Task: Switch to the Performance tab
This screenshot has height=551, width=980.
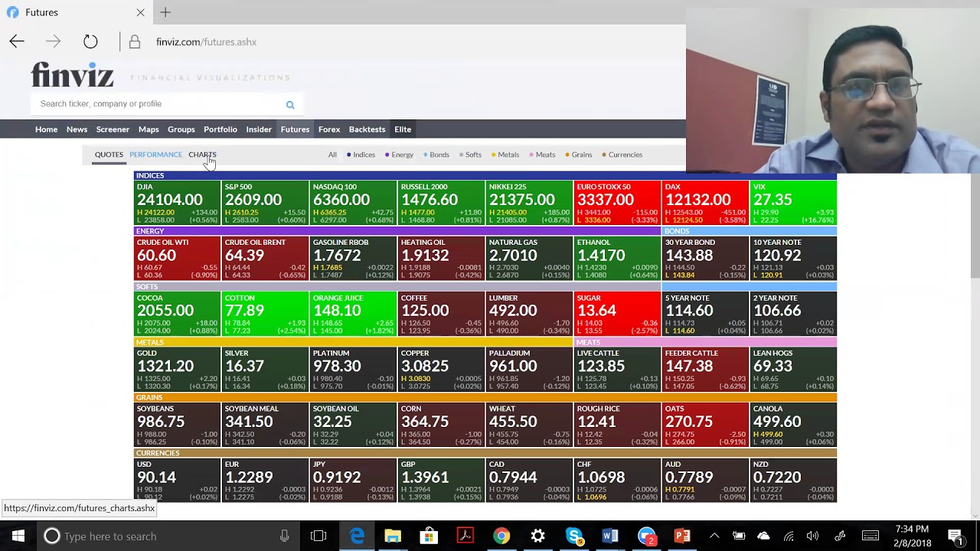Action: [x=155, y=155]
